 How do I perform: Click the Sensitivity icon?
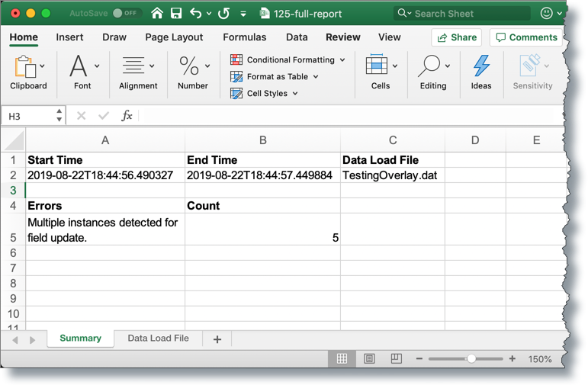pos(530,66)
